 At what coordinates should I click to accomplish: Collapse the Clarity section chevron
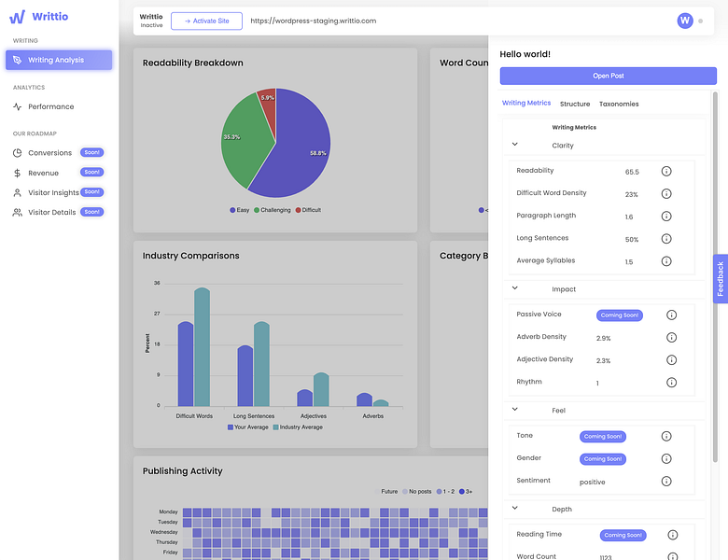coord(515,145)
